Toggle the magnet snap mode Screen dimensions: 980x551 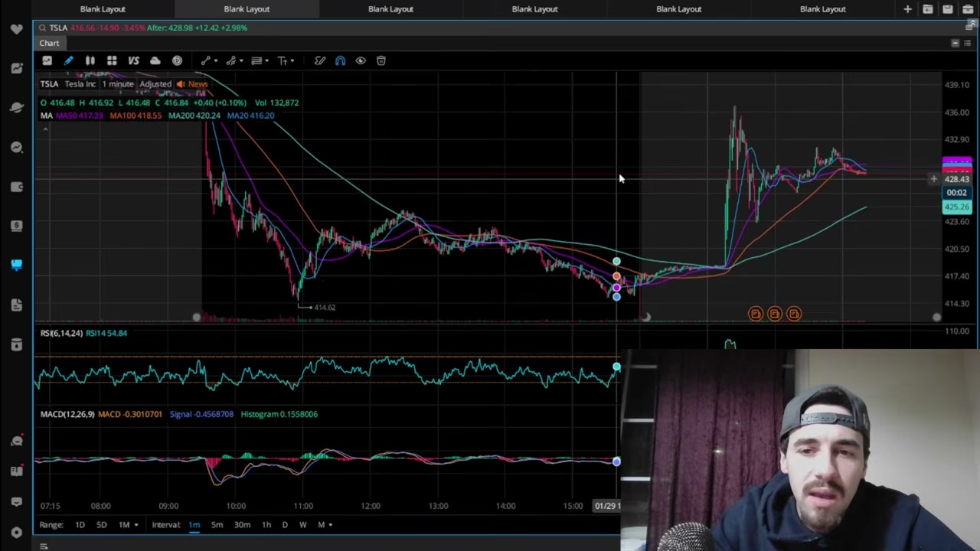[340, 60]
